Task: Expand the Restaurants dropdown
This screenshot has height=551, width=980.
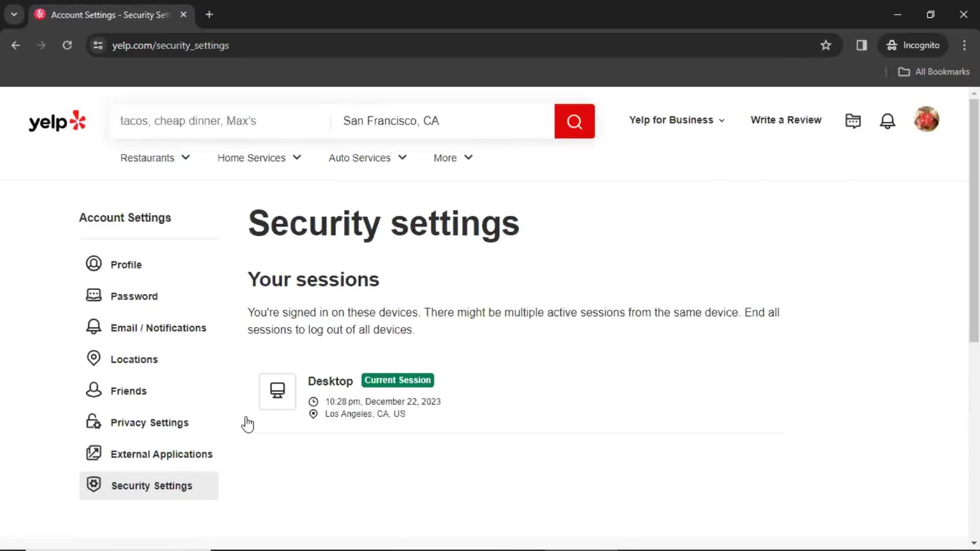Action: click(x=155, y=158)
